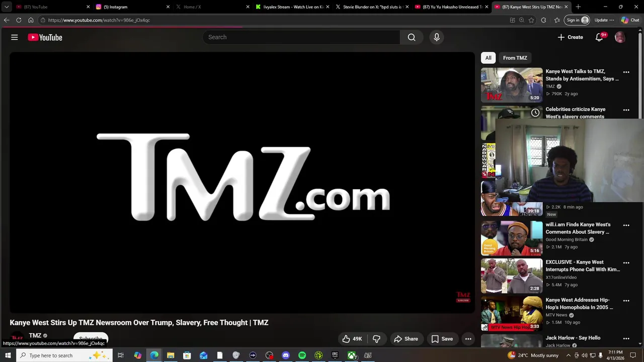Show hidden system tray icons chevron
Image resolution: width=644 pixels, height=362 pixels.
(x=569, y=355)
